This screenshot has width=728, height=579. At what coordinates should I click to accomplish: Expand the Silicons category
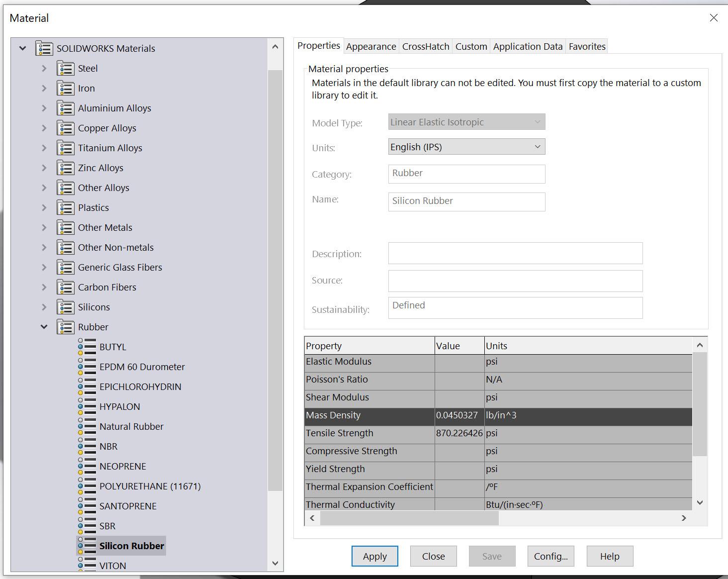(44, 307)
